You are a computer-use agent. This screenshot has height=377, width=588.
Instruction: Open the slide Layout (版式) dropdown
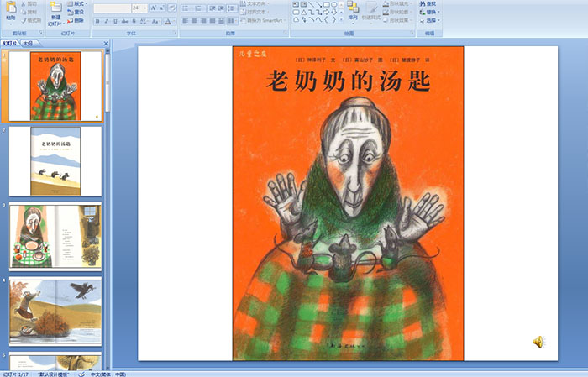[77, 3]
